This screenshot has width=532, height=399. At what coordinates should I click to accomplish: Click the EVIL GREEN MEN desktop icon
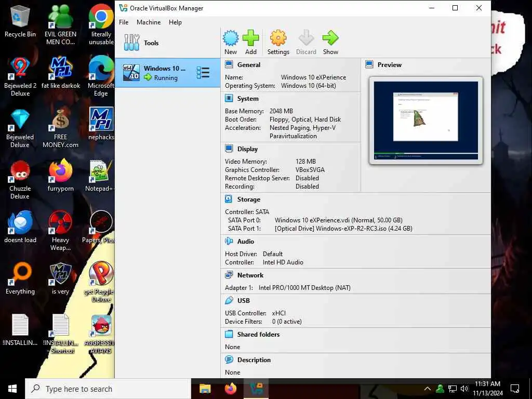point(60,24)
